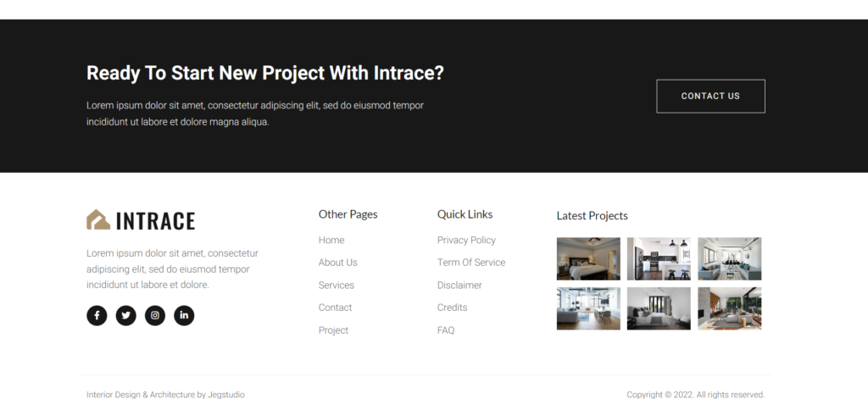
Task: Visit the Instagram profile icon
Action: (x=155, y=315)
